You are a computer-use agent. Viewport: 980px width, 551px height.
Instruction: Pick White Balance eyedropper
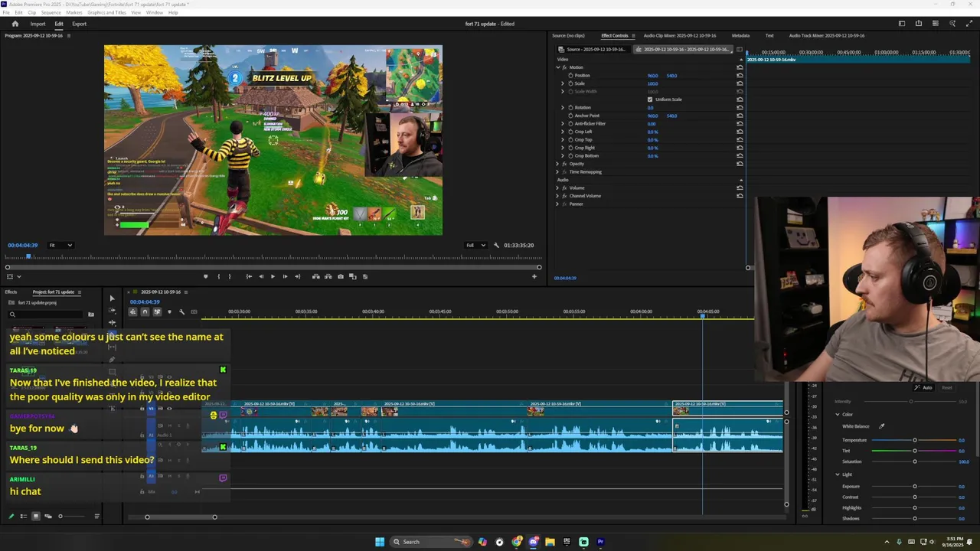881,426
